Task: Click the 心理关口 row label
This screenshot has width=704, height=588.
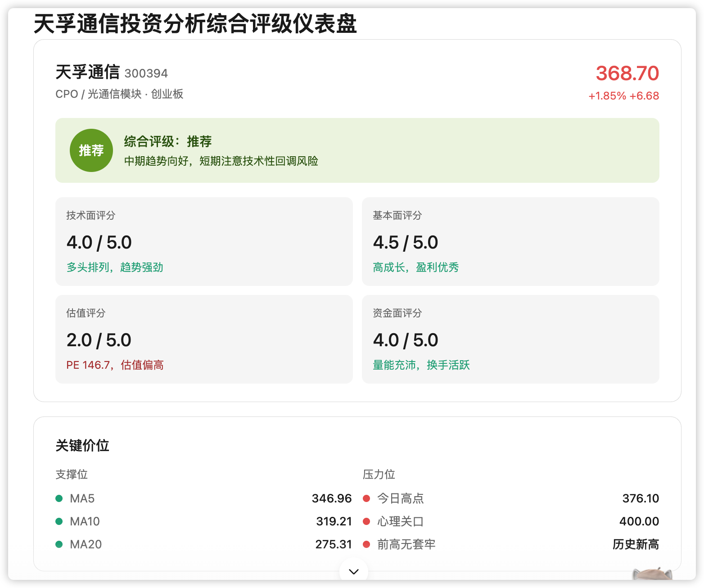Action: click(x=401, y=521)
